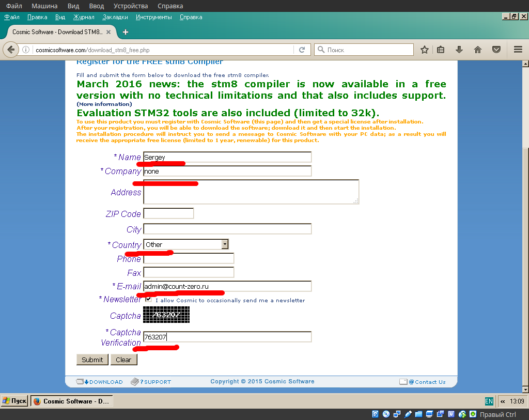Show bookmarks list icon
Image resolution: width=529 pixels, height=420 pixels.
(441, 50)
